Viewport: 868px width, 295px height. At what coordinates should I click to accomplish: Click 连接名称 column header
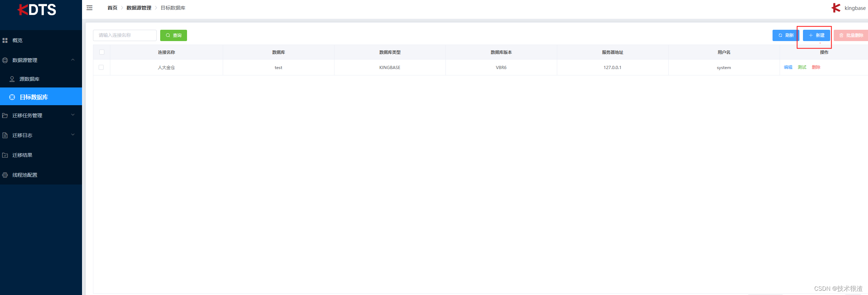[167, 52]
